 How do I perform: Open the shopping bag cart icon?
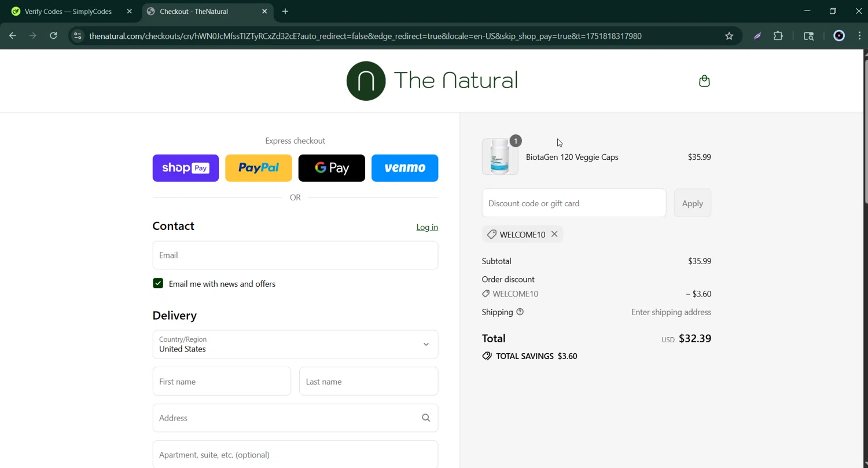(704, 81)
